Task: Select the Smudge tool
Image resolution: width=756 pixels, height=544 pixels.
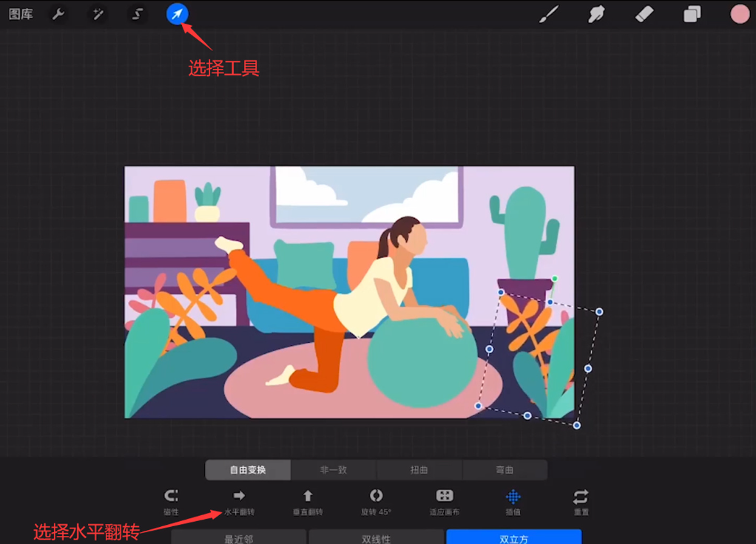Action: tap(595, 14)
